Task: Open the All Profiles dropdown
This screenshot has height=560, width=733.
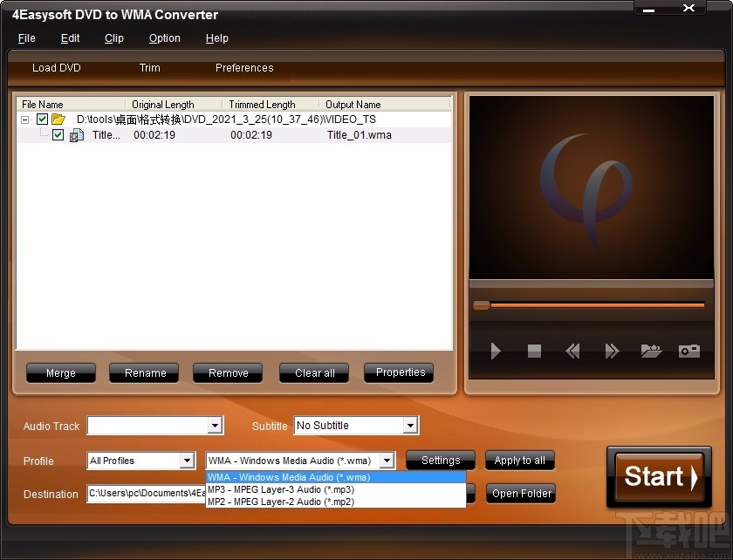Action: tap(188, 460)
